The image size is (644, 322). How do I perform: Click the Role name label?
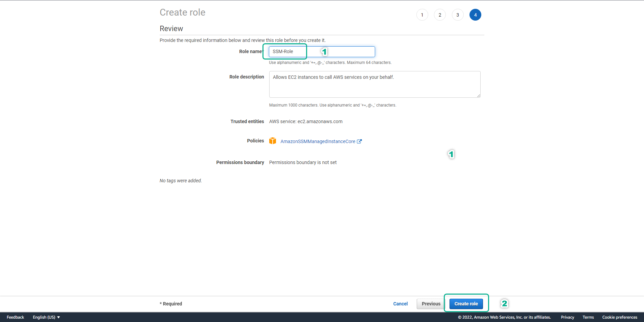(x=251, y=52)
